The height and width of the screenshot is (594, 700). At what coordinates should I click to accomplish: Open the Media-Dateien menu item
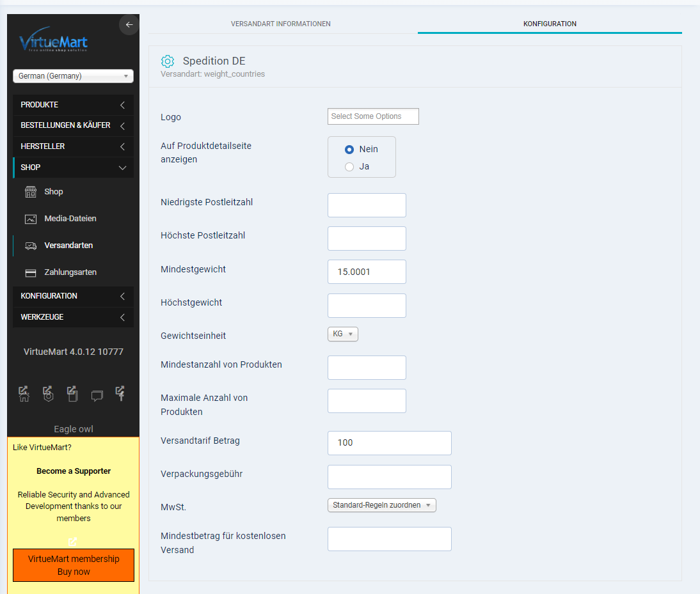70,219
